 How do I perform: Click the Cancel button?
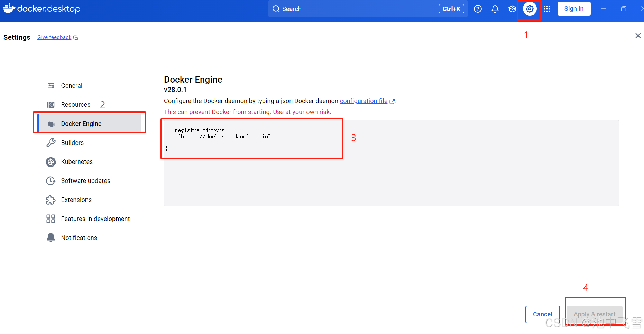click(542, 314)
